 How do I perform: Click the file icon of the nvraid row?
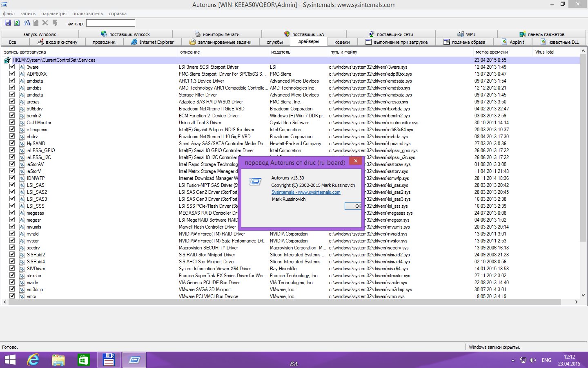22,234
